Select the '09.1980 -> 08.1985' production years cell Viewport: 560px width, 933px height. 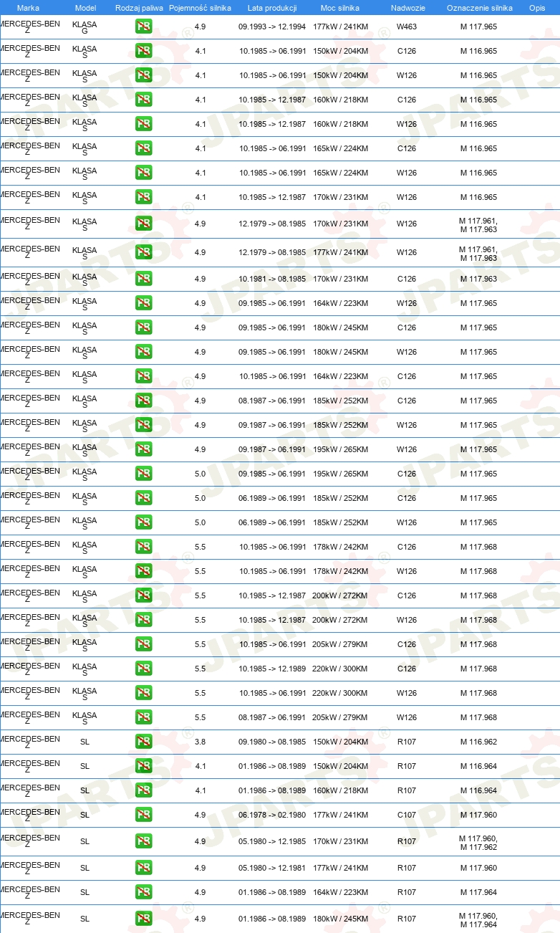pos(272,742)
